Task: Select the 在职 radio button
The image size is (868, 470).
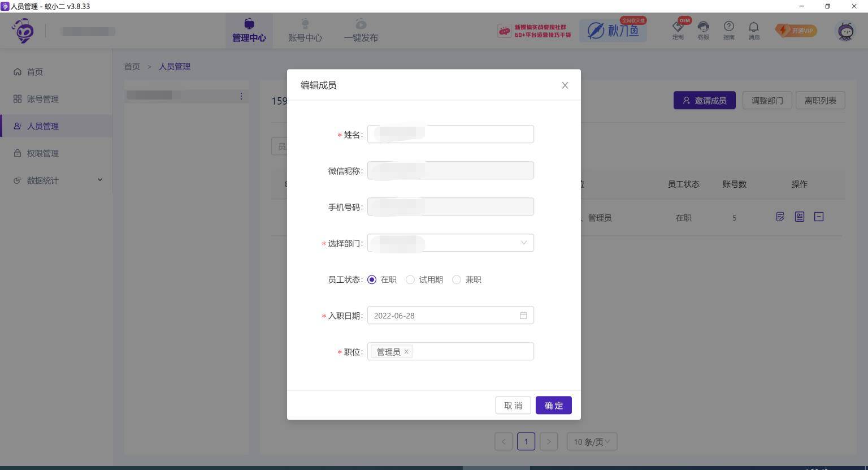Action: point(372,279)
